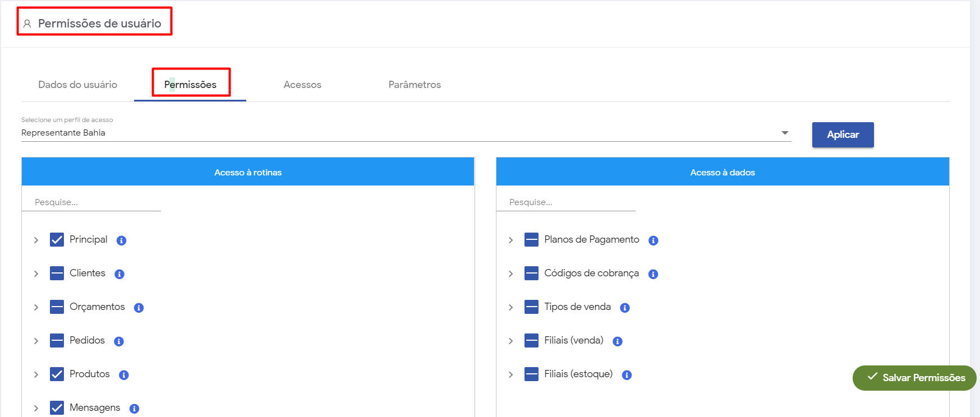
Task: Switch to the Acessos tab
Action: pyautogui.click(x=302, y=85)
